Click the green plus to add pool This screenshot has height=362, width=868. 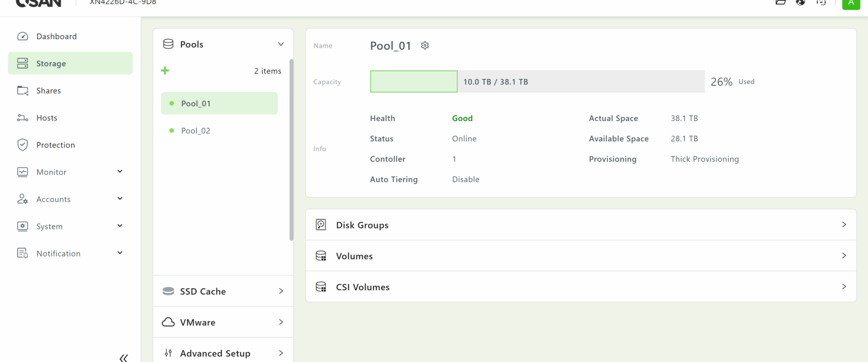(x=165, y=71)
